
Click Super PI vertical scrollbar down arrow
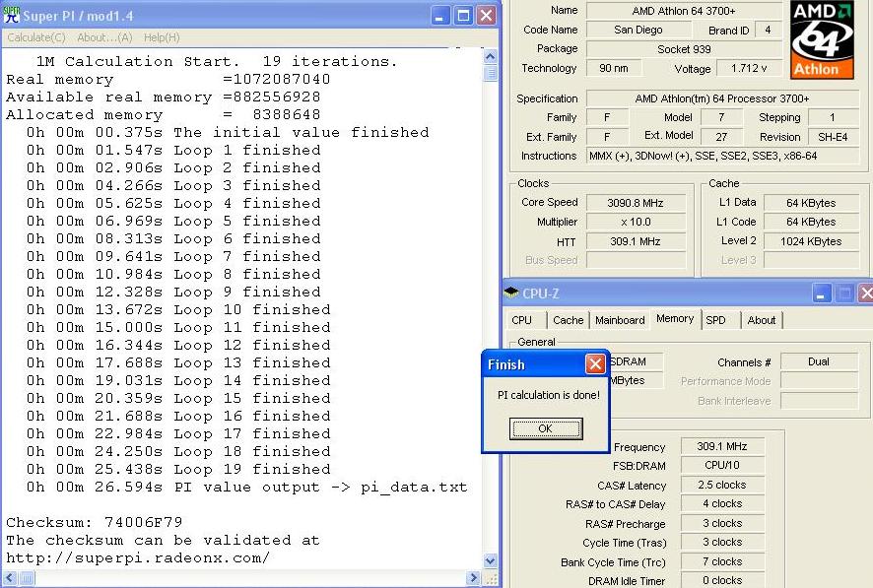491,560
